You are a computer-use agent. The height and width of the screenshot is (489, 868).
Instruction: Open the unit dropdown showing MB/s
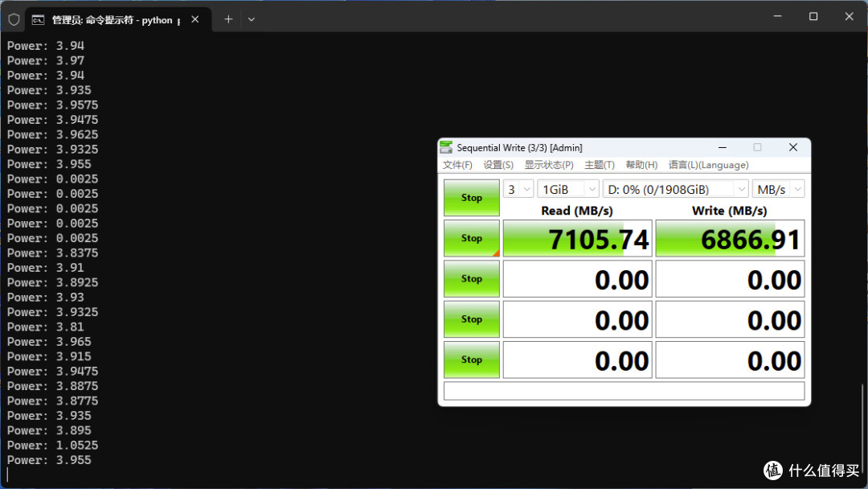click(x=778, y=189)
